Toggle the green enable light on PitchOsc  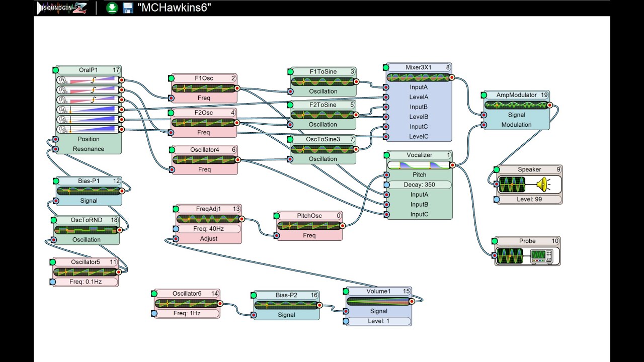coord(276,216)
